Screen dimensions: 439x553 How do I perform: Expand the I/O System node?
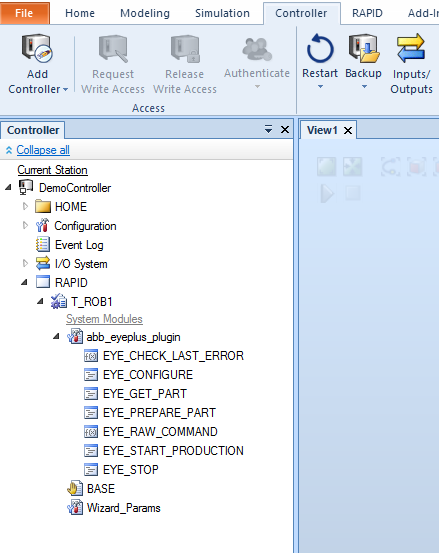[x=25, y=263]
